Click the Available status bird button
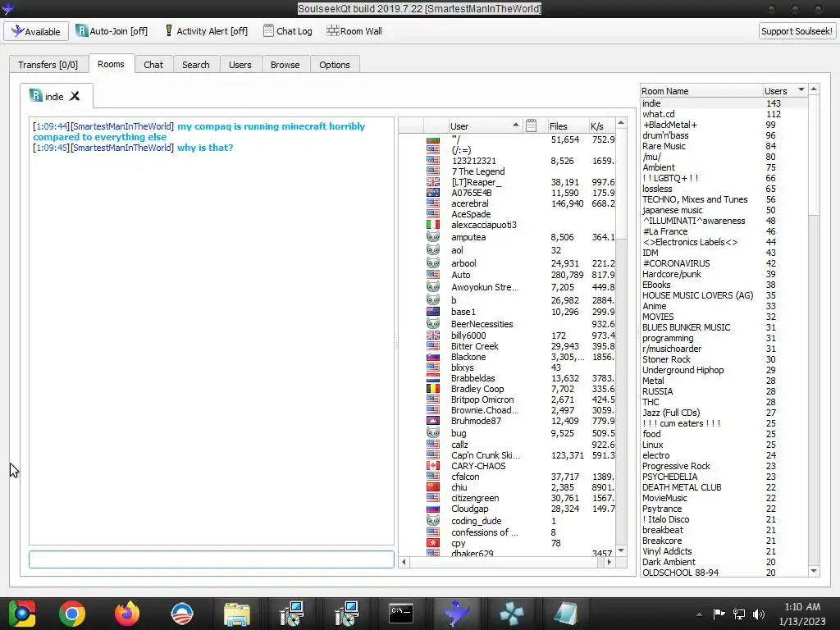The image size is (840, 630). point(36,31)
